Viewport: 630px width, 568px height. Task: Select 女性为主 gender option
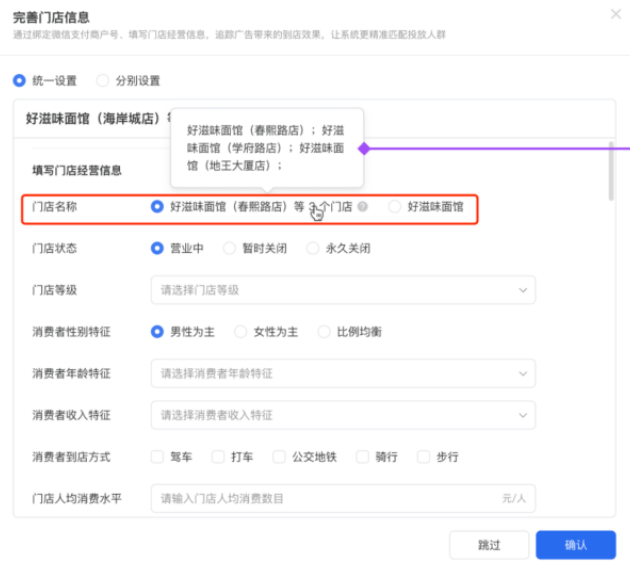pyautogui.click(x=241, y=331)
